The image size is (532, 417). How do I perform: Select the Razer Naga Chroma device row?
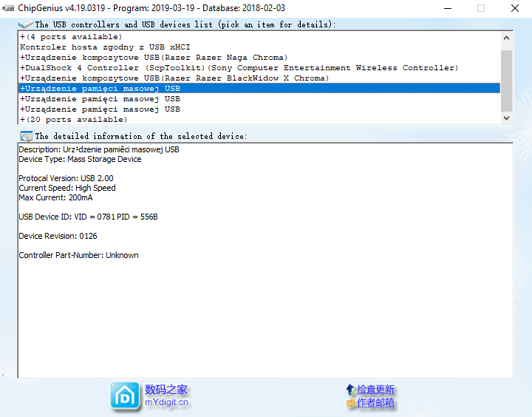point(259,58)
